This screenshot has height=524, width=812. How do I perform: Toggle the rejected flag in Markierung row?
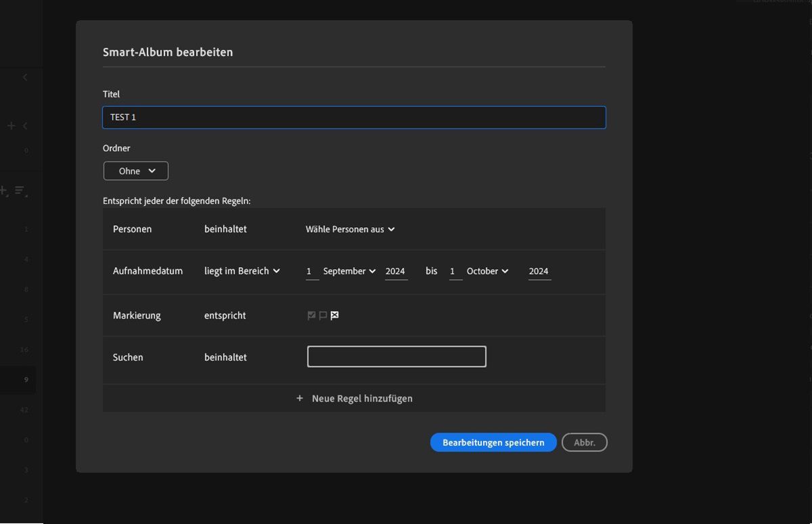tap(334, 315)
